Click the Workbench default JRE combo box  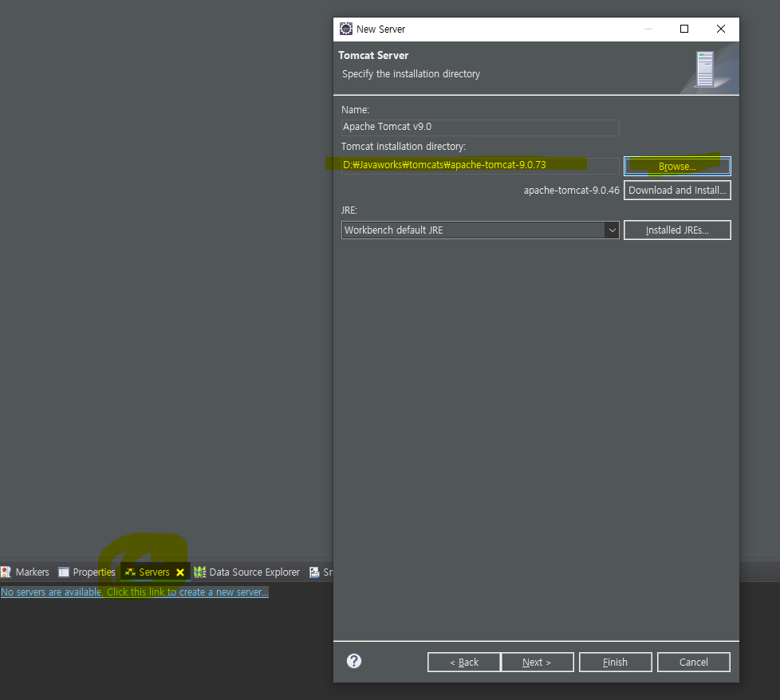(x=480, y=230)
